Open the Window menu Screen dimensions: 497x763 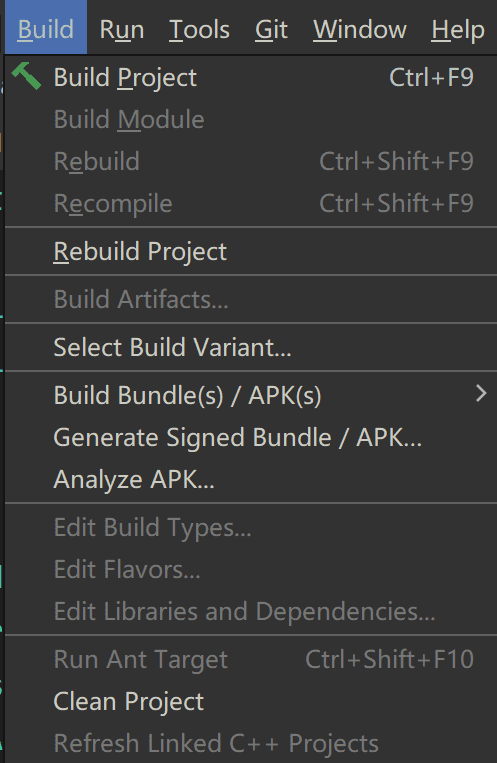(x=360, y=29)
